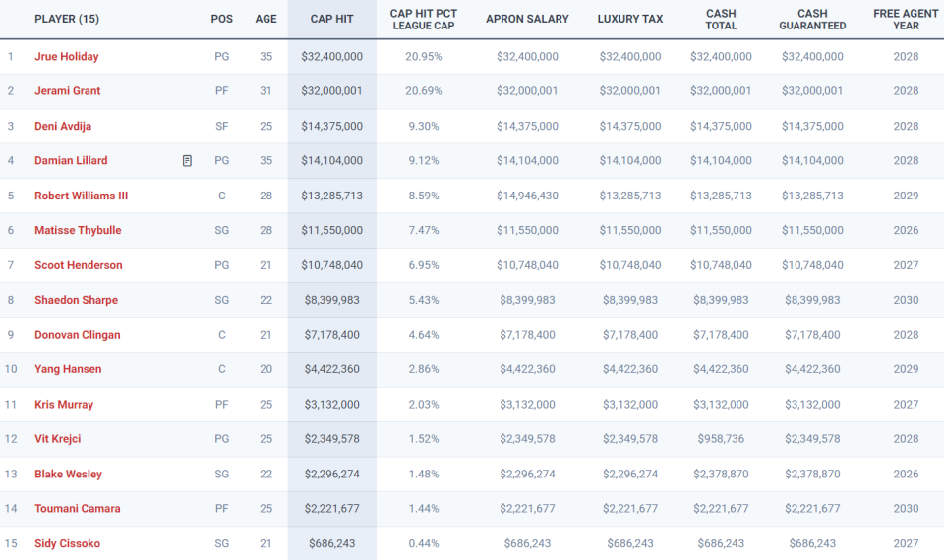Sort by LUXURY TAX column header
Viewport: 944px width, 560px height.
[x=629, y=19]
